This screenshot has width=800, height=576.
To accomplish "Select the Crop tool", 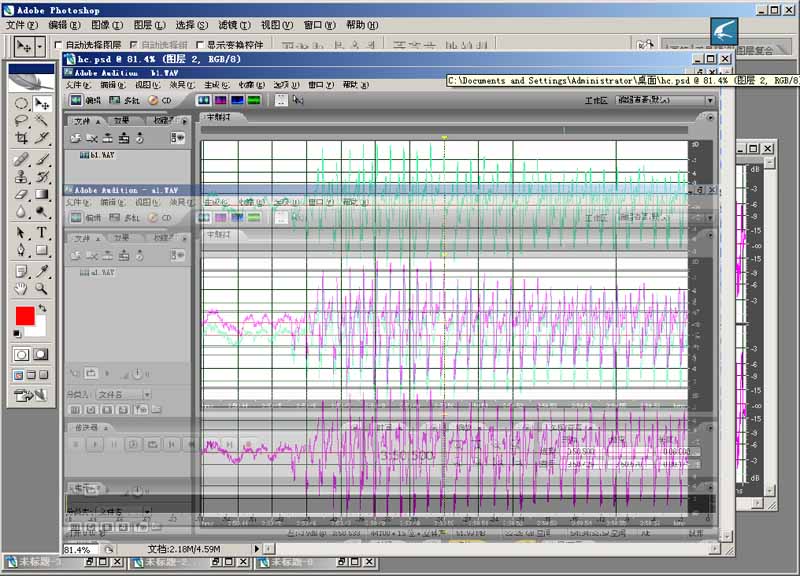I will pos(21,138).
